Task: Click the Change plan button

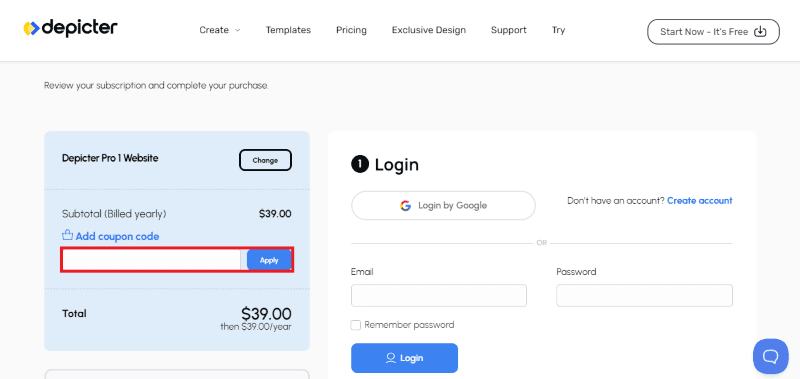Action: pyautogui.click(x=265, y=160)
